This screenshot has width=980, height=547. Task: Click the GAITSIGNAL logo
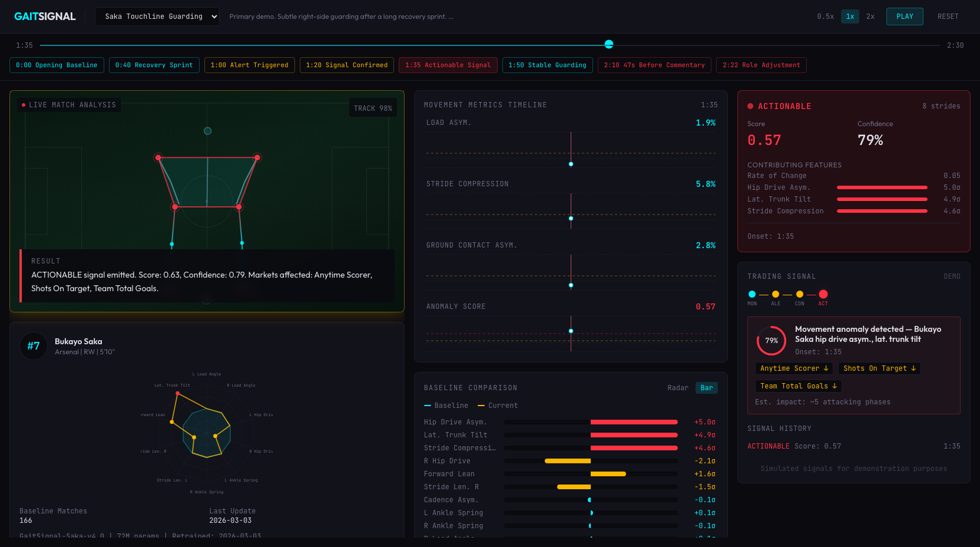45,17
